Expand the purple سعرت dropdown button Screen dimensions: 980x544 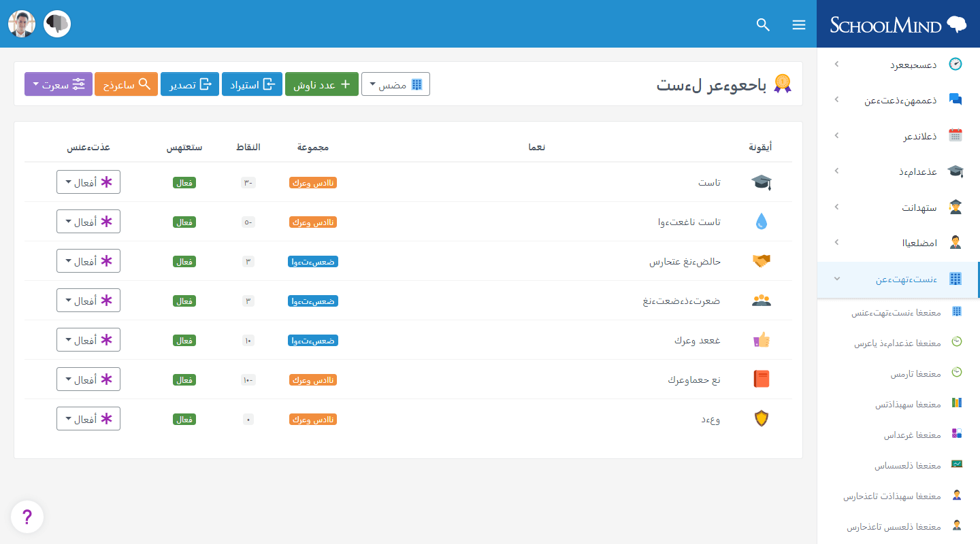59,84
